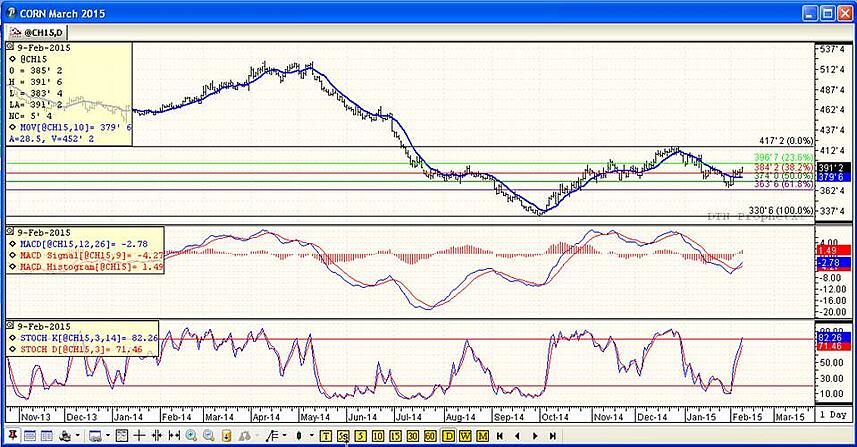This screenshot has height=447, width=857.
Task: Switch chart to 30-minute interval
Action: (413, 436)
